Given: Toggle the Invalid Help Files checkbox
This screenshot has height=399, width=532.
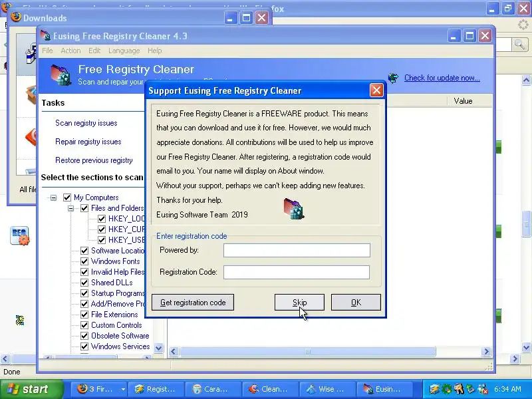Looking at the screenshot, I should (x=84, y=272).
